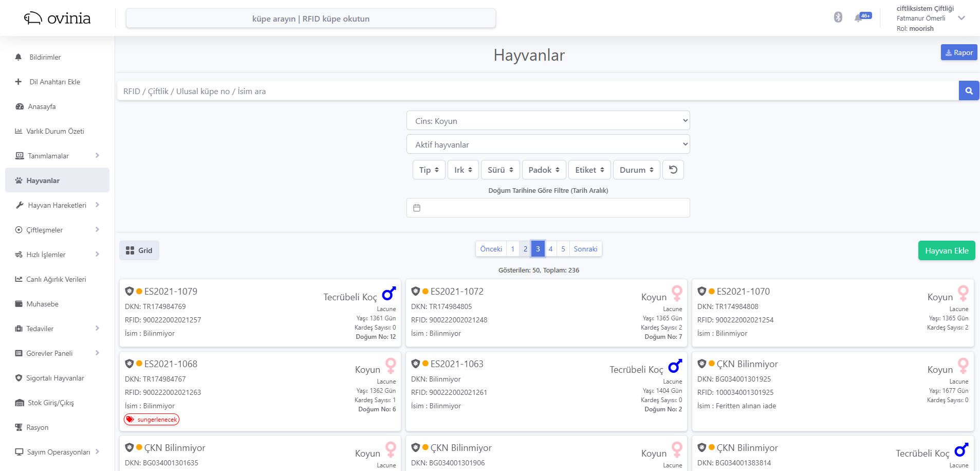Screen dimensions: 980x471
Task: Click the Anasayfa dashboard icon
Action: [20, 106]
